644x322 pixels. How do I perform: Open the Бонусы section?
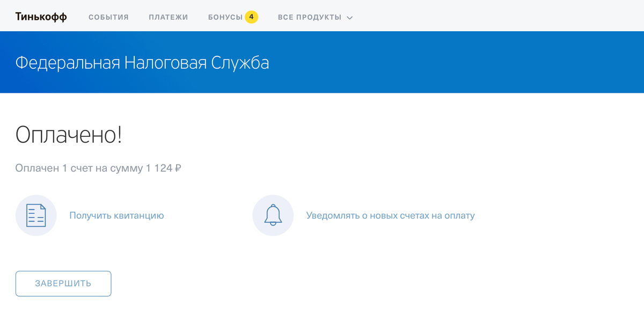(225, 17)
